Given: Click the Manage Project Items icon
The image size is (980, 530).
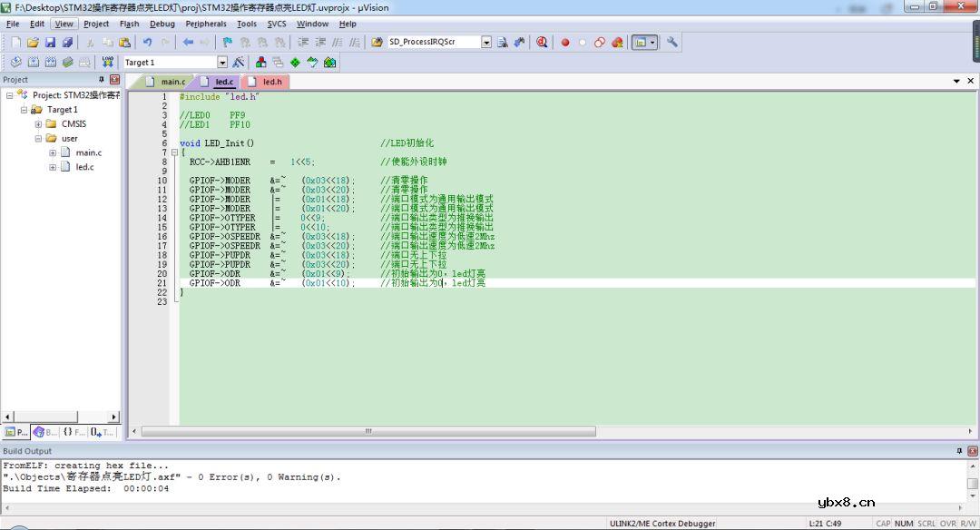Looking at the screenshot, I should [260, 63].
